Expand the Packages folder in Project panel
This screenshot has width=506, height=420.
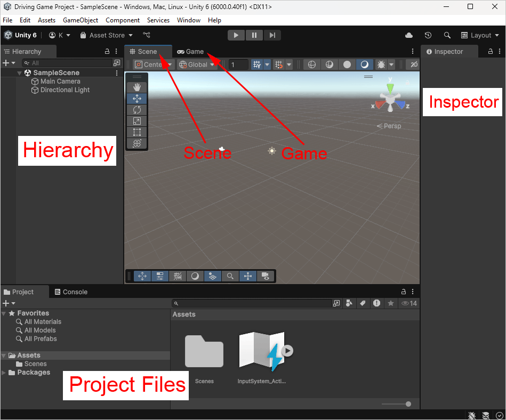(x=4, y=373)
